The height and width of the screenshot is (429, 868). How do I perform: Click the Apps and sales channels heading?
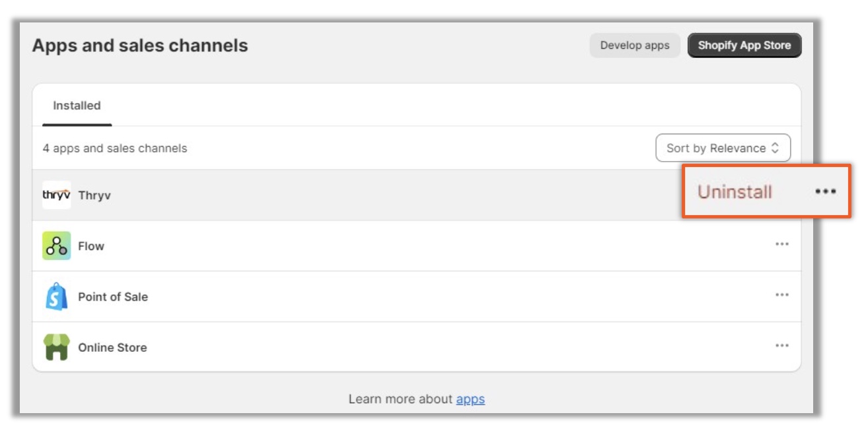140,46
